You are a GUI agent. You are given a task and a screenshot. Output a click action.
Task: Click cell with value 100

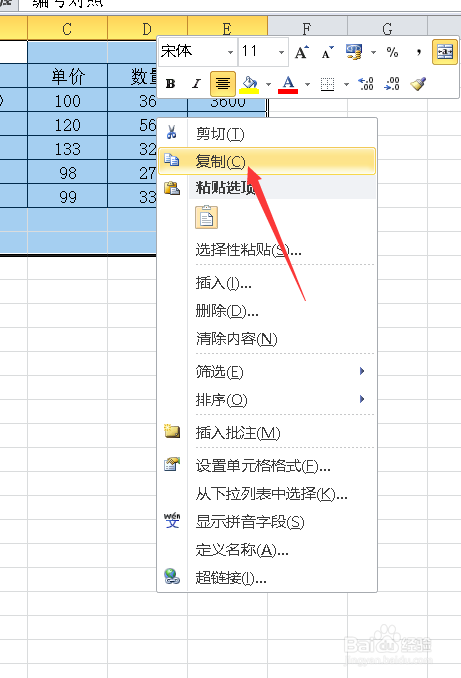(67, 100)
